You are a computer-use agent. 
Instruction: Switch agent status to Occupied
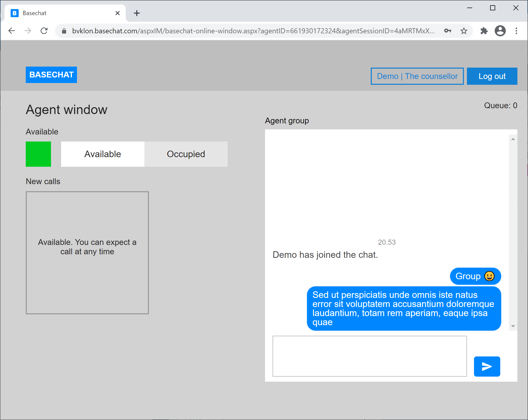tap(186, 154)
